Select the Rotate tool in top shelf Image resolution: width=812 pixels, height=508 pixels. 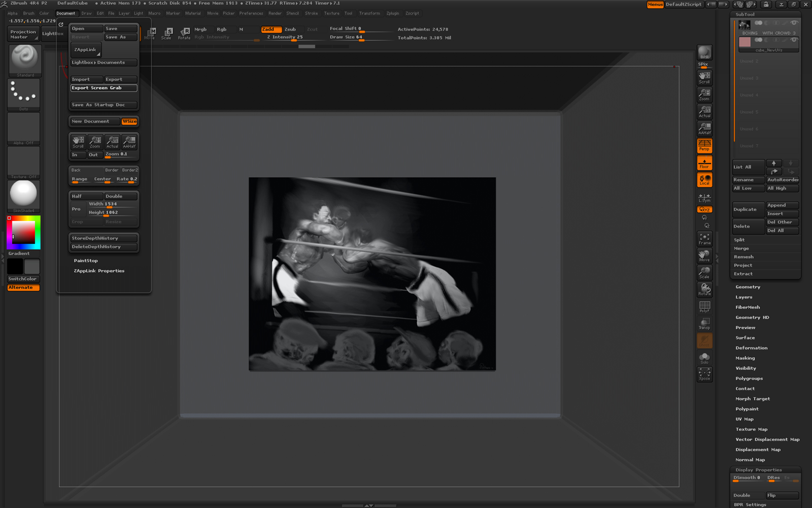(184, 34)
